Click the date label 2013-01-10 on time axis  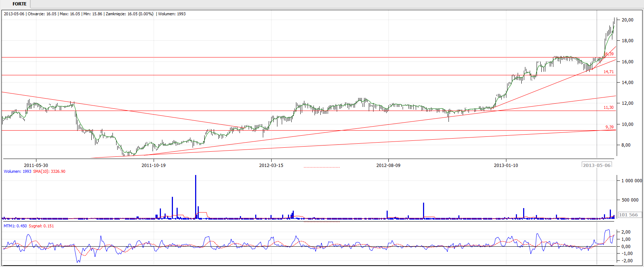click(x=506, y=166)
